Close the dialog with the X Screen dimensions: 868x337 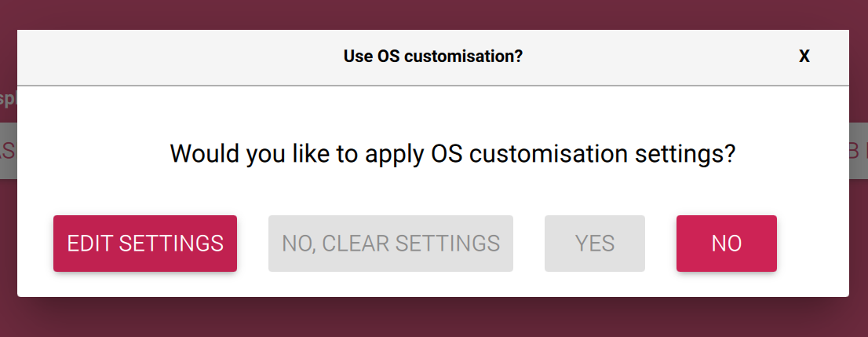click(804, 57)
